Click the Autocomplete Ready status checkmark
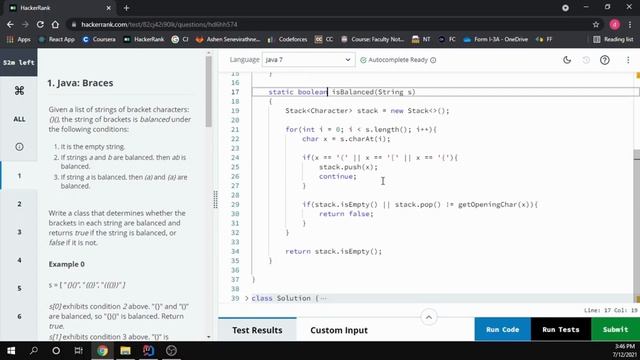Image resolution: width=640 pixels, height=360 pixels. pyautogui.click(x=363, y=60)
